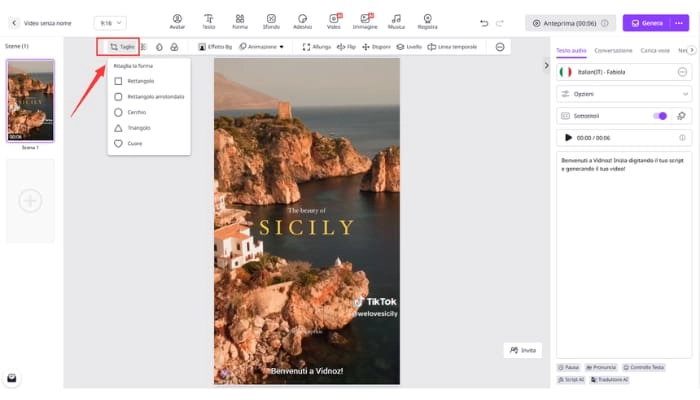700x400 pixels.
Task: Click the more options circle in the toolbar
Action: [x=500, y=47]
